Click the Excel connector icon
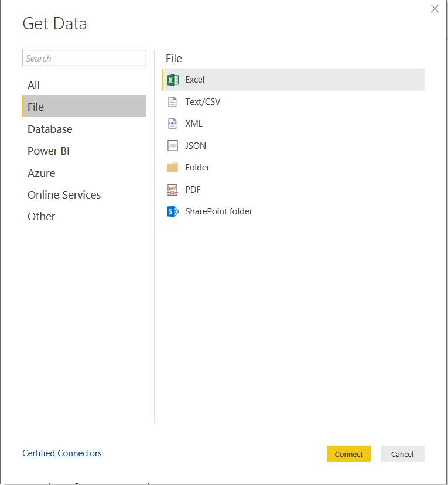 coord(173,80)
